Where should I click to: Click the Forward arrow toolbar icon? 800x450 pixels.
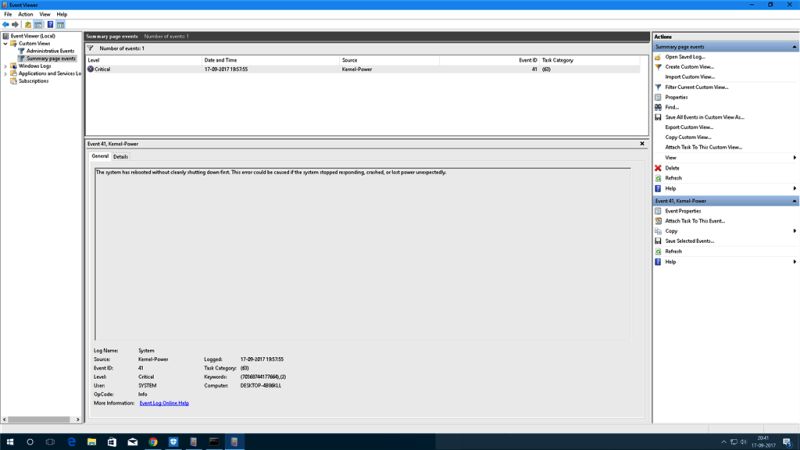[15, 24]
